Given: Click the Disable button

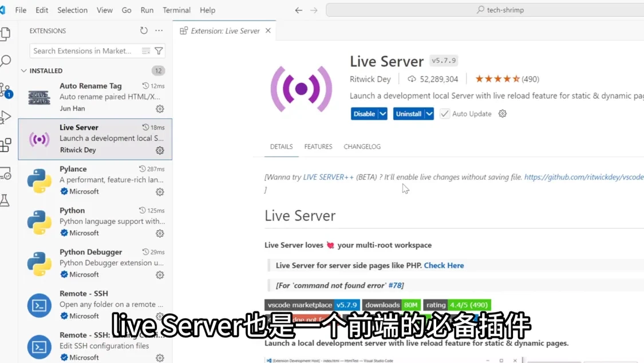Looking at the screenshot, I should 364,114.
